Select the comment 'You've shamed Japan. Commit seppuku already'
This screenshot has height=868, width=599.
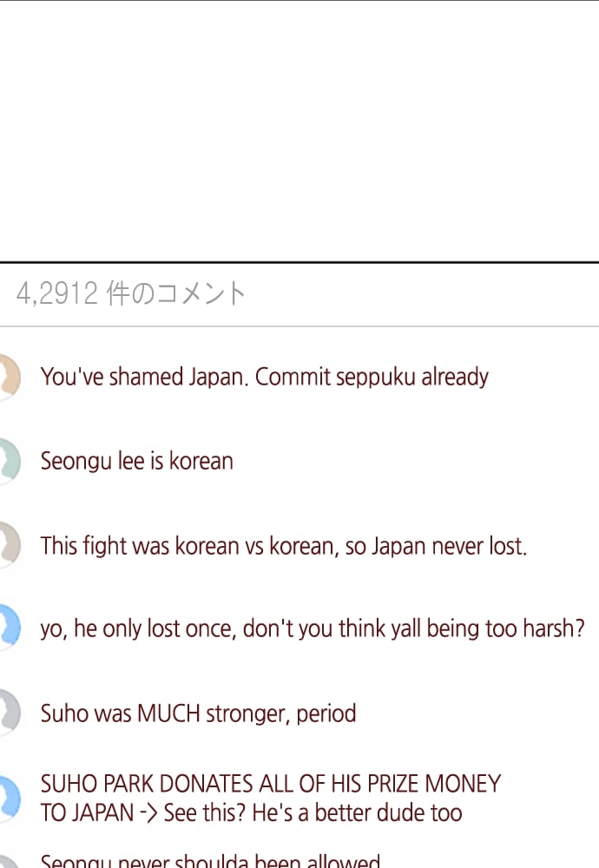264,377
